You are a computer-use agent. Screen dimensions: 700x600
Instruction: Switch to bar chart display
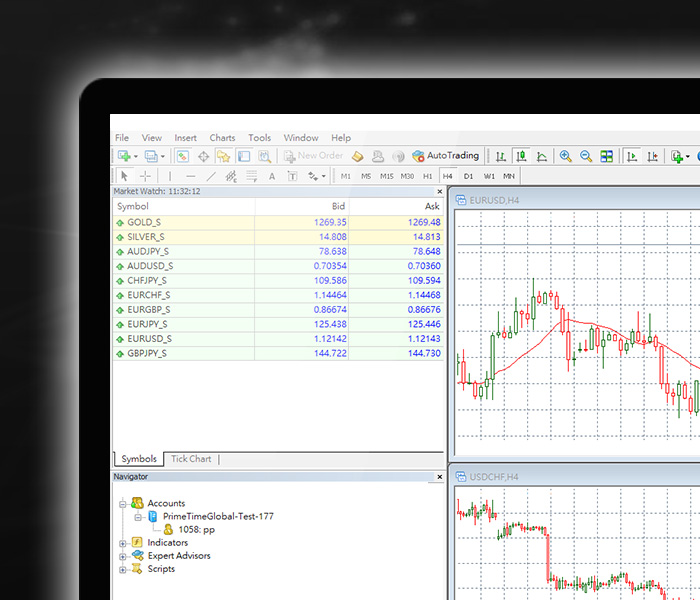point(501,156)
